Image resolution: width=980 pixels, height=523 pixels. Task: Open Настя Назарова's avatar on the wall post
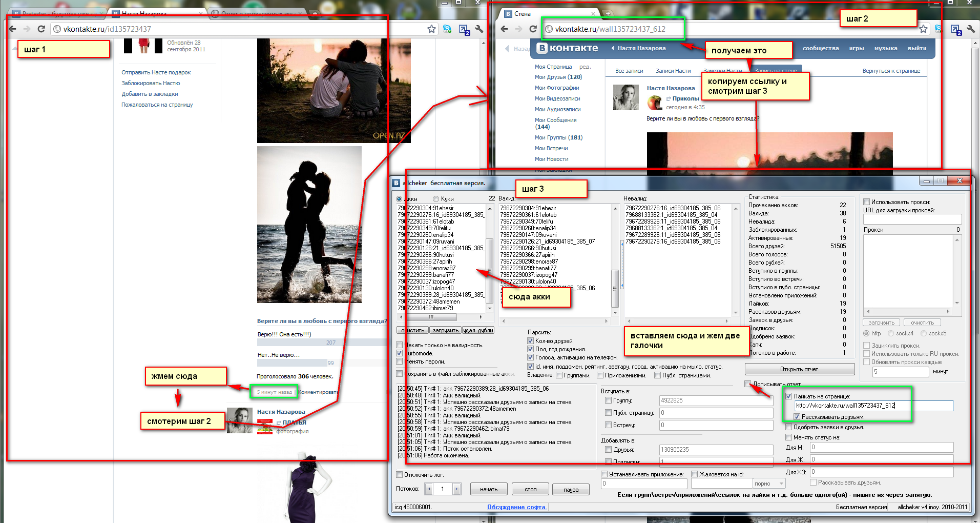[626, 97]
